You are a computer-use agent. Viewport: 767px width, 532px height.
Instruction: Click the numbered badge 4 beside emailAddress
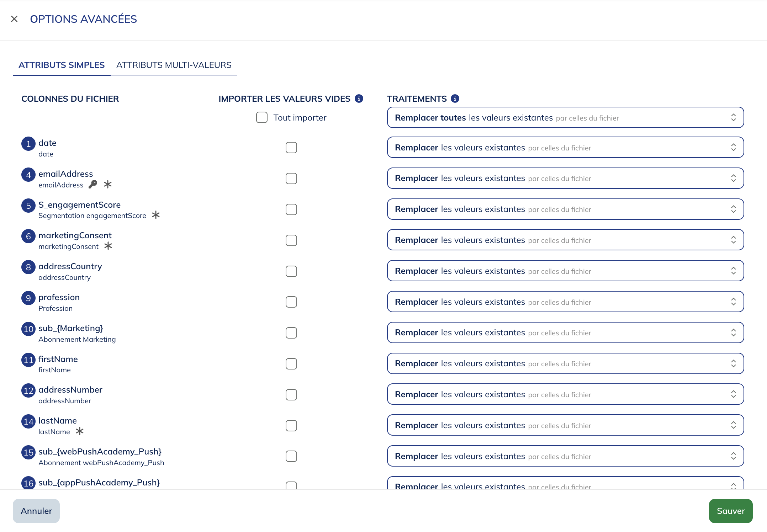(28, 175)
